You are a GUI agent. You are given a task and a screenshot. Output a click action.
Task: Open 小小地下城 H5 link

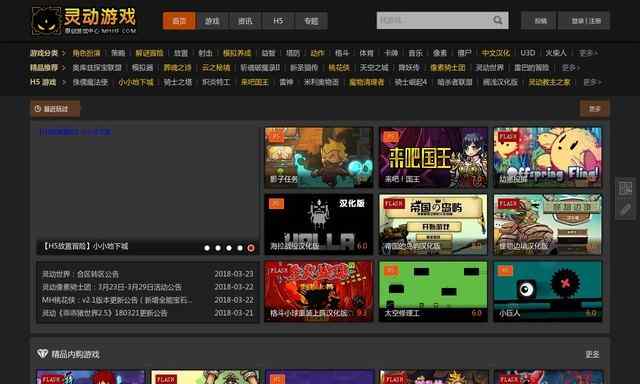coord(136,82)
